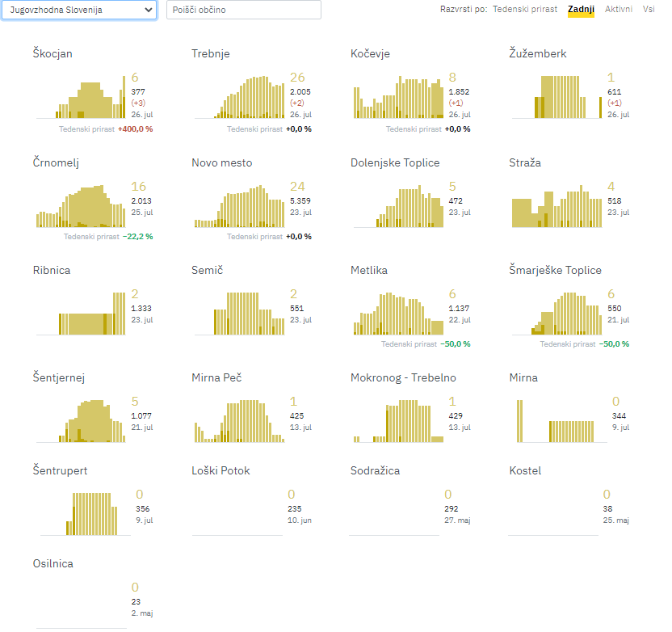Click the large "24" count in Novo mesto
672x632 pixels.
pos(297,187)
